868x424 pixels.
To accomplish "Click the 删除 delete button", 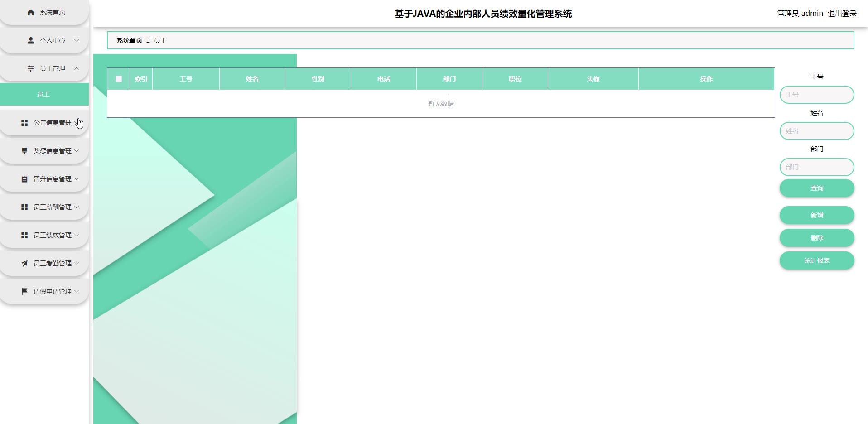I will pos(817,238).
